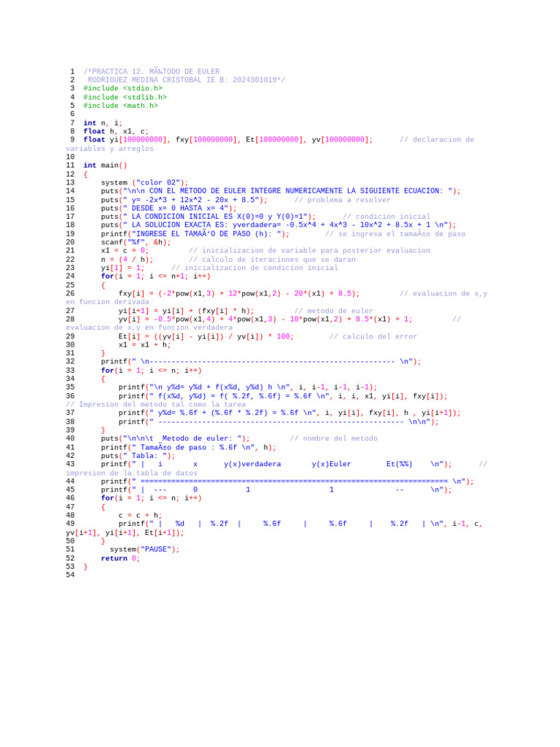Click the scanf("%f", &h); statement
The image size is (560, 747).
click(136, 242)
